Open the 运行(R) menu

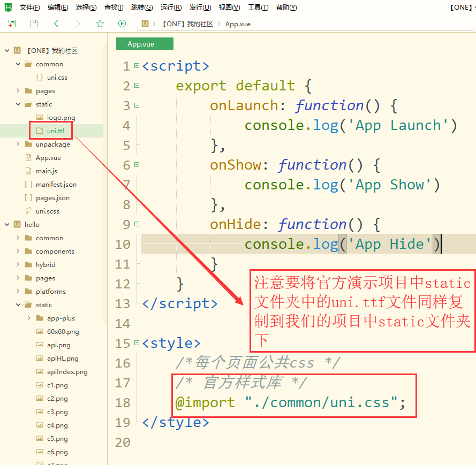pyautogui.click(x=171, y=7)
